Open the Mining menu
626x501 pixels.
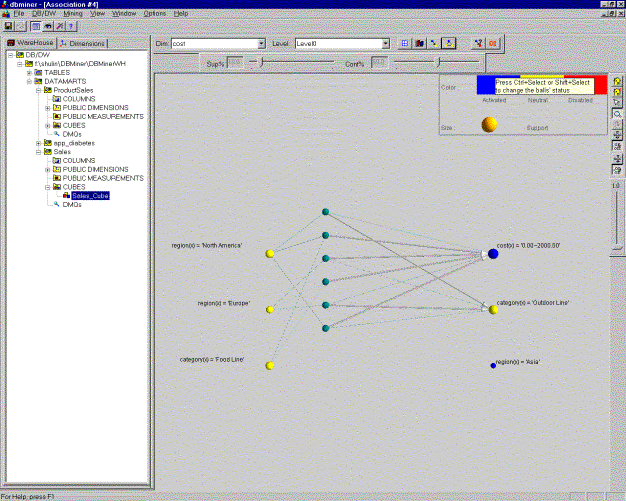[73, 14]
